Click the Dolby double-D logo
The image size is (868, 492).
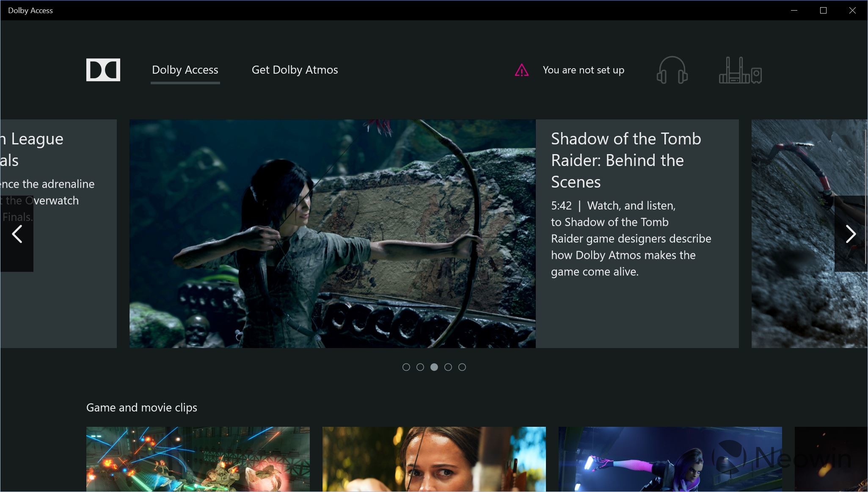[x=103, y=70]
